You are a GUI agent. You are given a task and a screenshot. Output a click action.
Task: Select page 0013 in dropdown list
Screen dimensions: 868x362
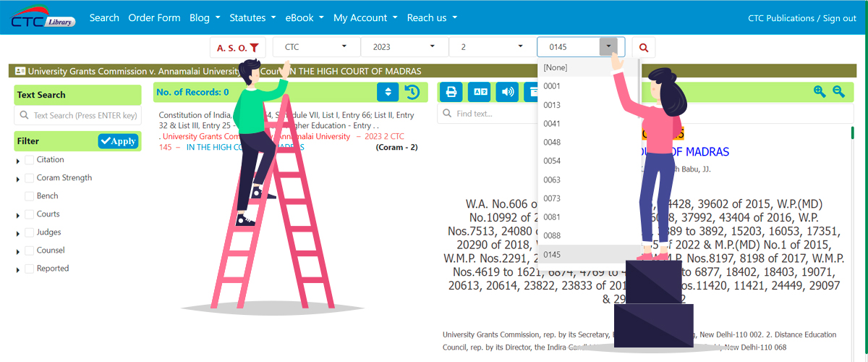click(x=589, y=105)
